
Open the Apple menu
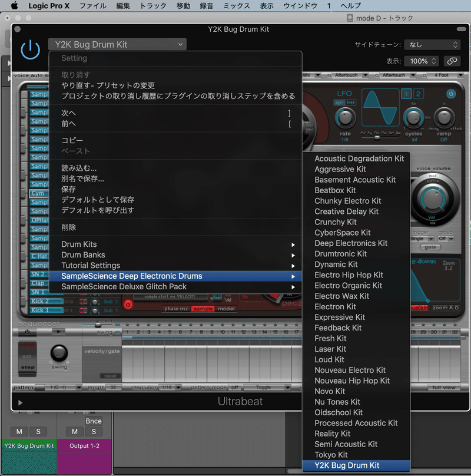click(x=14, y=6)
